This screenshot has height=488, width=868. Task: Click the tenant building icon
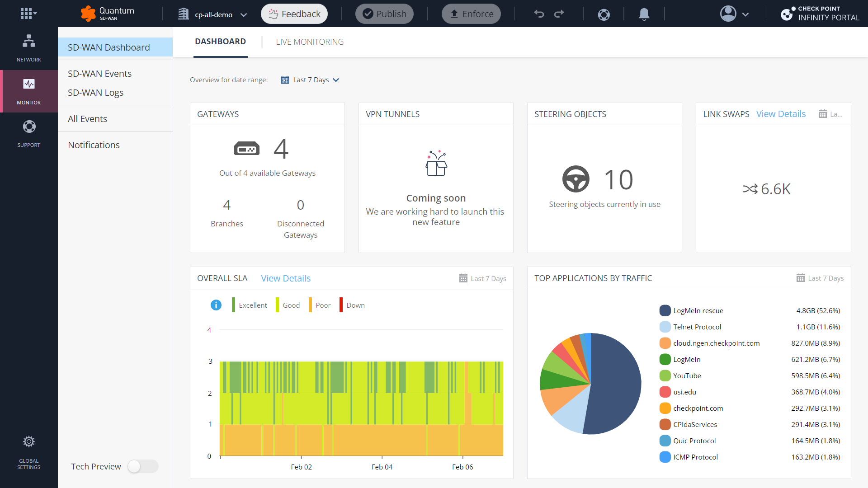click(x=183, y=14)
